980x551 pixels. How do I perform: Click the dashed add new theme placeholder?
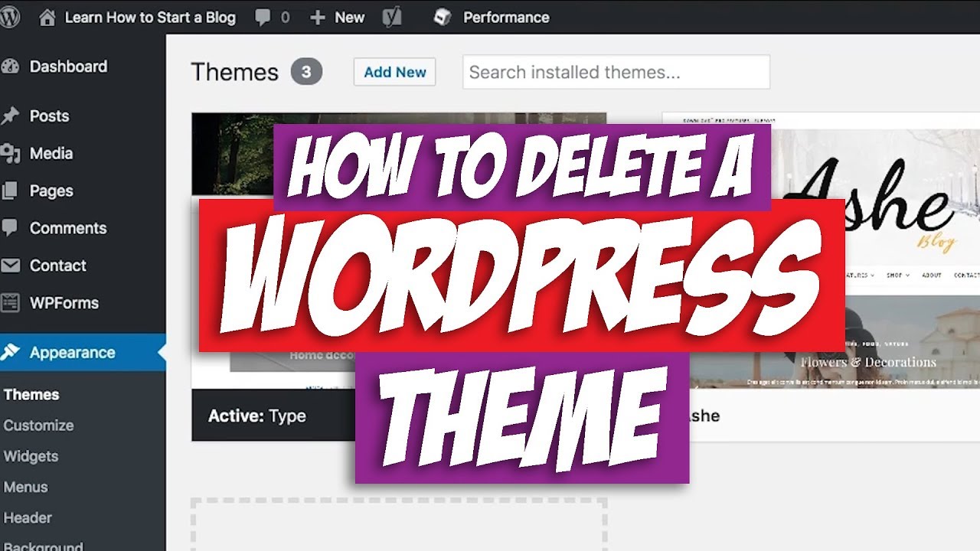tap(399, 524)
